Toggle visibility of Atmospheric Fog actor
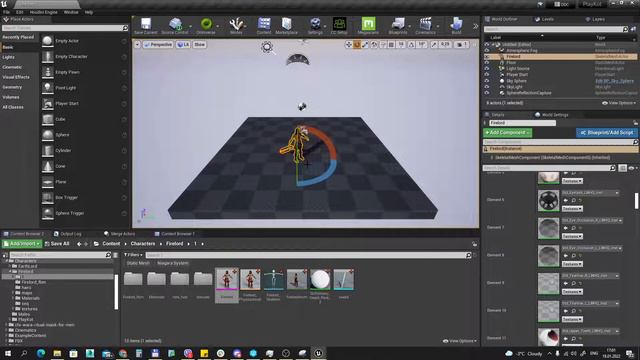 487,51
